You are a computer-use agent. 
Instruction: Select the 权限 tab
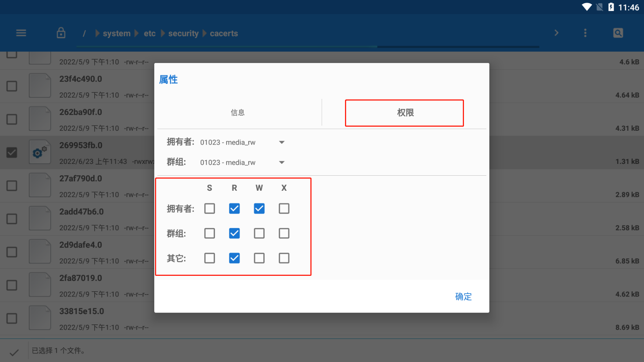(x=404, y=113)
